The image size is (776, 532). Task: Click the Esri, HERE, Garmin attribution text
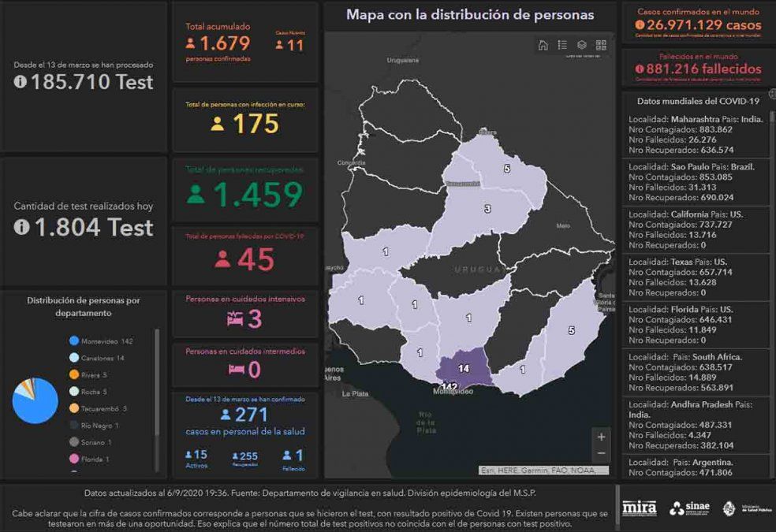(x=543, y=471)
